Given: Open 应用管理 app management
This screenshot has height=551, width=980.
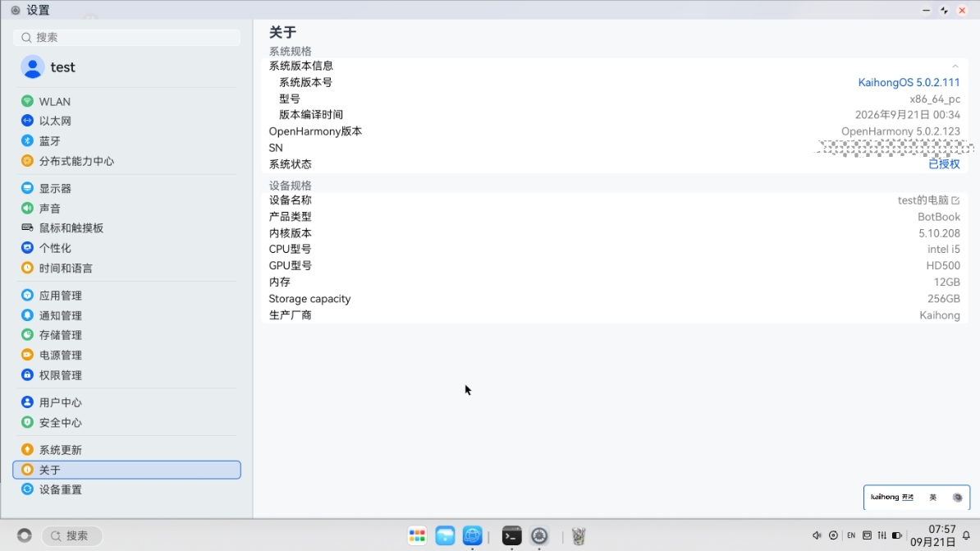Looking at the screenshot, I should (x=126, y=295).
